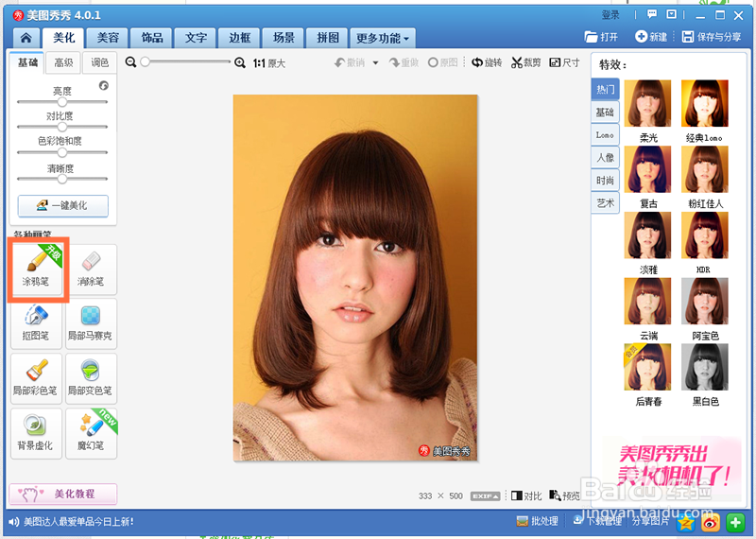
Task: Select the Lomo effects category
Action: coord(605,135)
